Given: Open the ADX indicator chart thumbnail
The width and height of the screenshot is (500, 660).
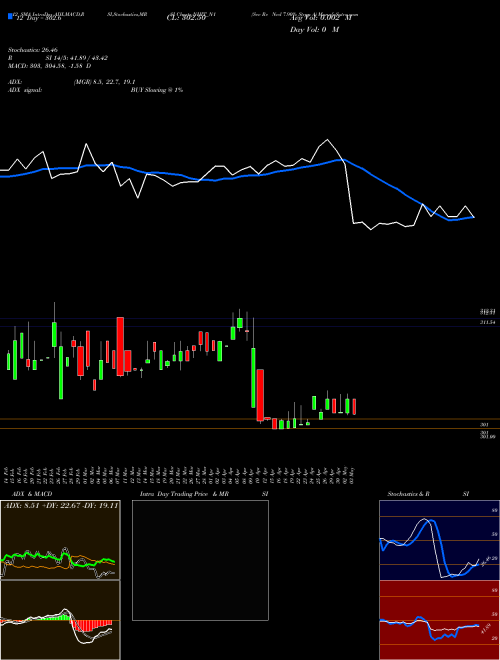Looking at the screenshot, I should click(60, 540).
